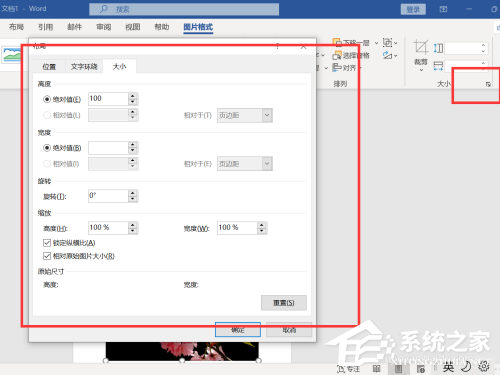
Task: Click the search magnifier icon in title bar
Action: point(104,9)
